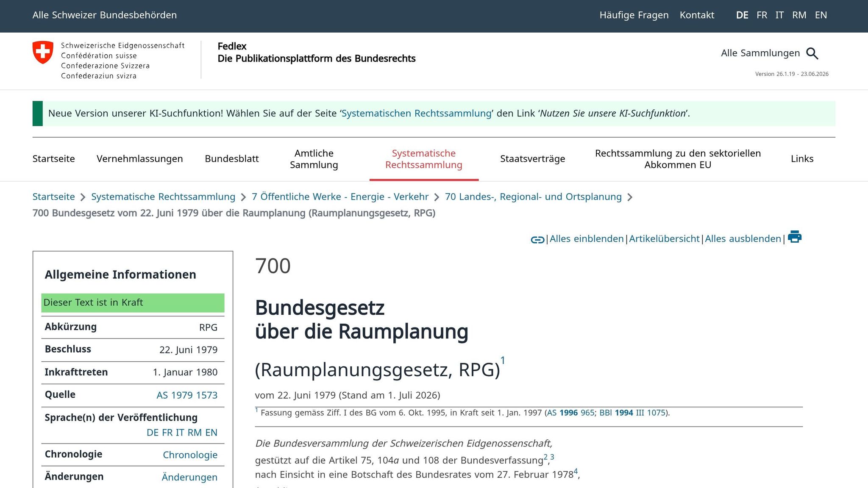Image resolution: width=868 pixels, height=488 pixels.
Task: Open Amtliche Sammlung navigation item
Action: [x=314, y=159]
